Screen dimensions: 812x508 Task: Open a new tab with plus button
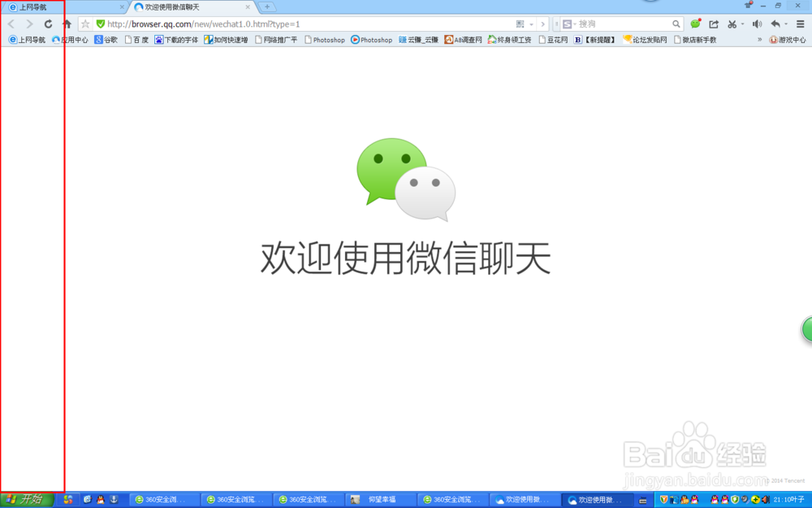pyautogui.click(x=266, y=7)
